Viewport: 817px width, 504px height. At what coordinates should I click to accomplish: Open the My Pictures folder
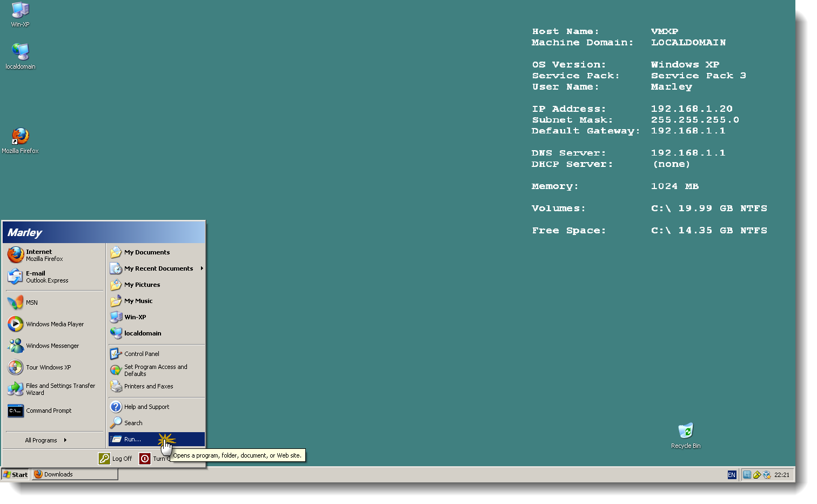[142, 285]
